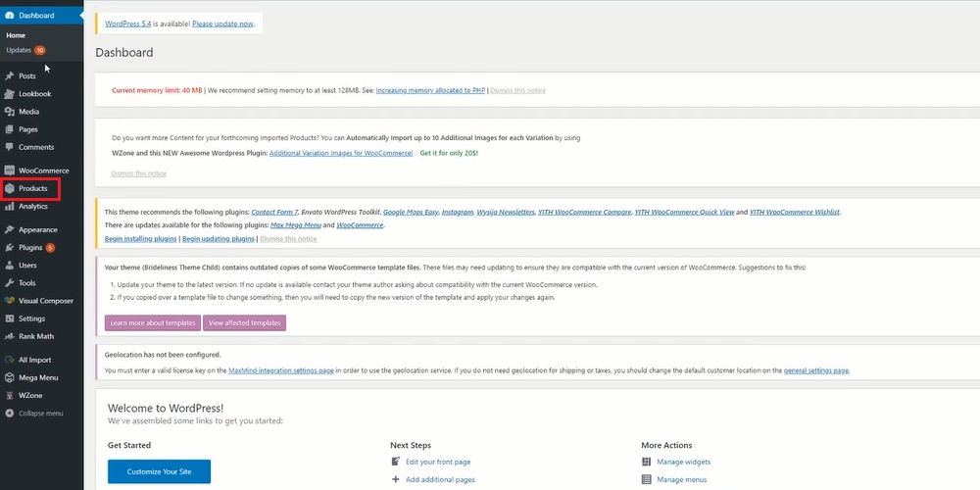
Task: Open the Contact Form 7 plugin link
Action: pos(275,213)
